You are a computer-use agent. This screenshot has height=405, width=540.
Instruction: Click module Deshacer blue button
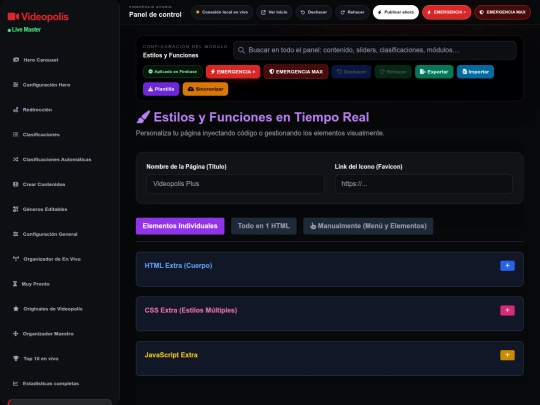tap(351, 72)
